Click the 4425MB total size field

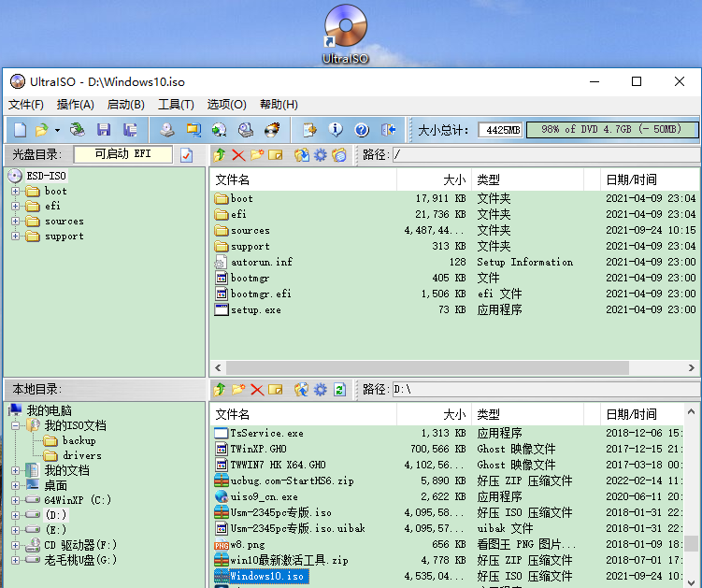[x=500, y=130]
